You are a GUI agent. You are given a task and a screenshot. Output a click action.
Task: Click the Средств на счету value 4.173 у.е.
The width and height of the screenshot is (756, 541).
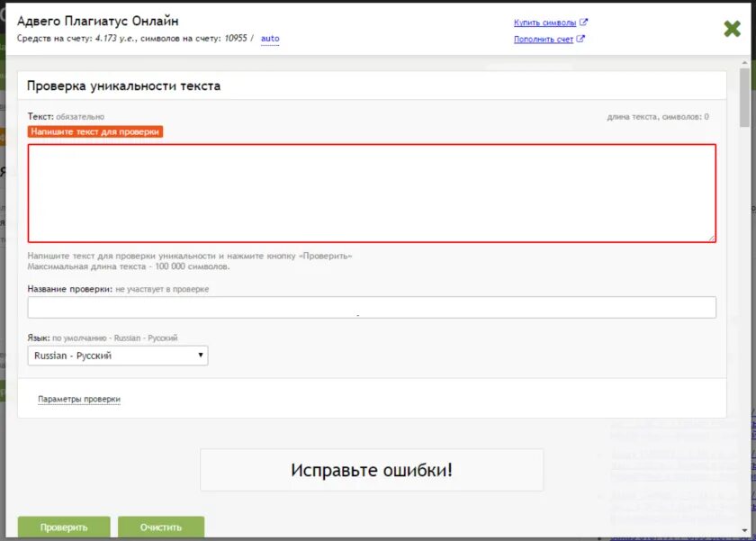coord(116,38)
